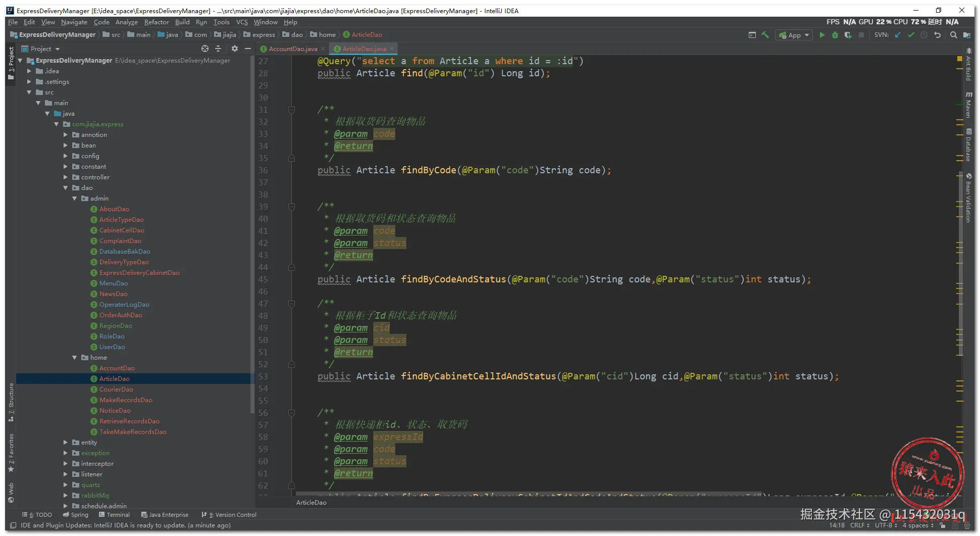Open the Database side panel
Screen dimensions: 980x536
pyautogui.click(x=968, y=145)
